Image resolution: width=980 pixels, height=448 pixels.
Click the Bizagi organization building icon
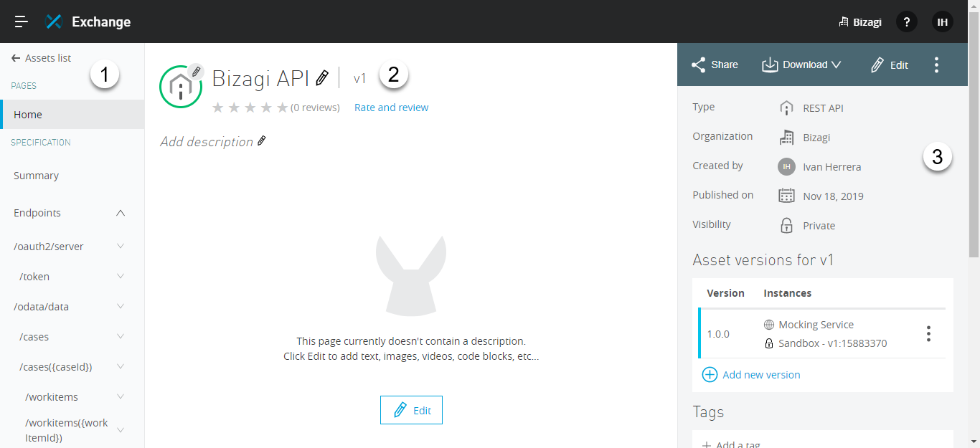pos(787,137)
